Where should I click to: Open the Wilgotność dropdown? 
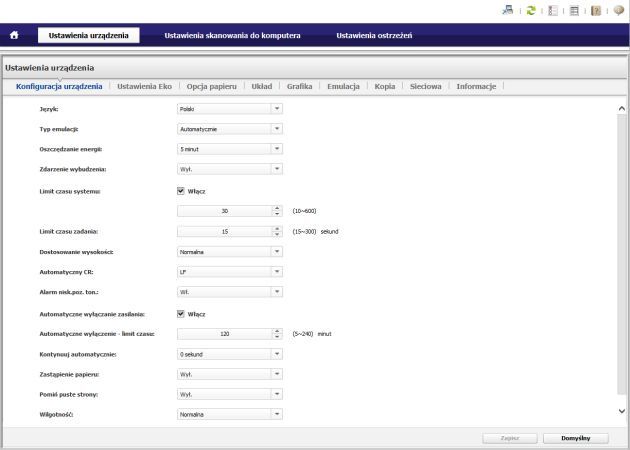pos(230,414)
